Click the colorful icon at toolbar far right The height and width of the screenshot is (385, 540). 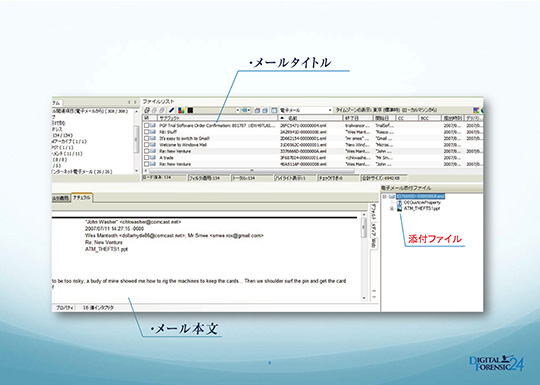coord(476,110)
